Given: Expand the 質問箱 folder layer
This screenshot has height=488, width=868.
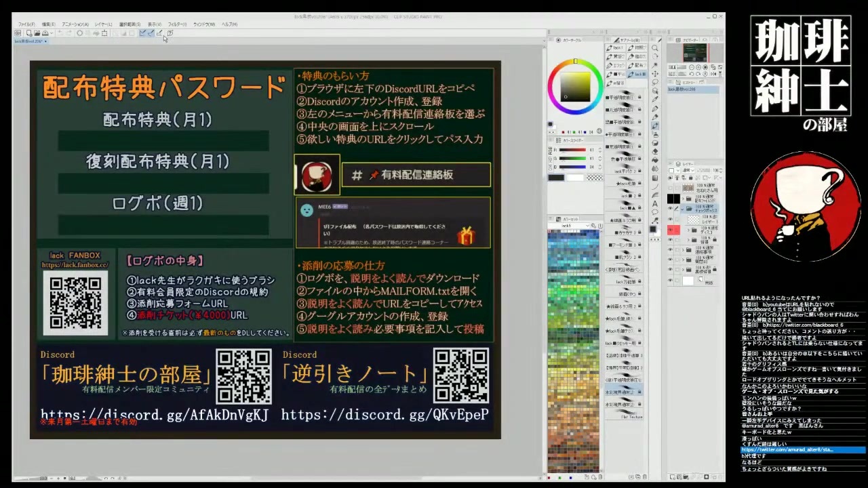Looking at the screenshot, I should click(682, 260).
